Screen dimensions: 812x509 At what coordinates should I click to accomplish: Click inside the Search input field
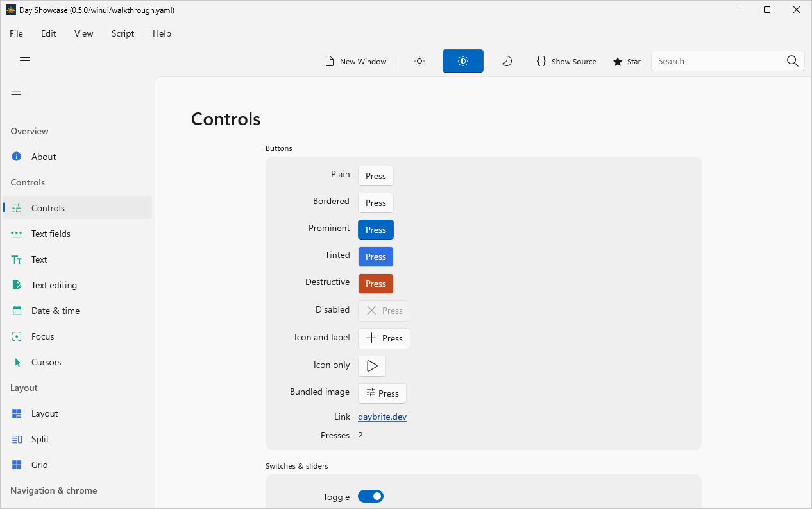tap(718, 61)
